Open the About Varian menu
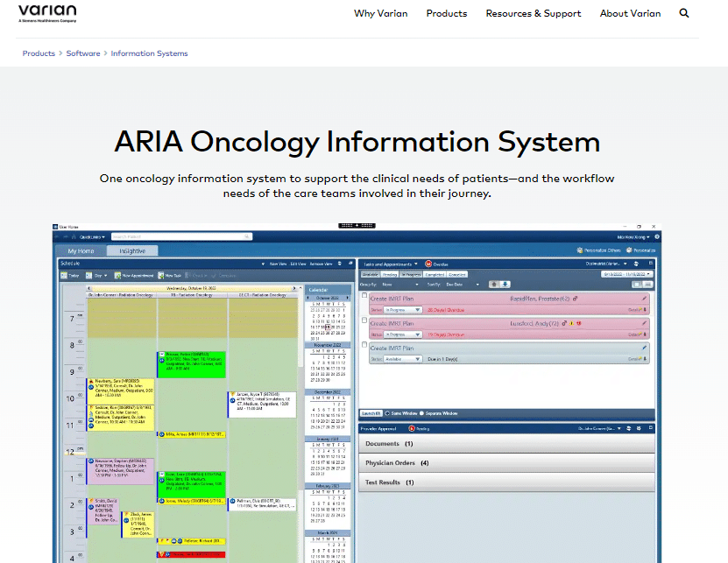728x563 pixels. pos(630,13)
